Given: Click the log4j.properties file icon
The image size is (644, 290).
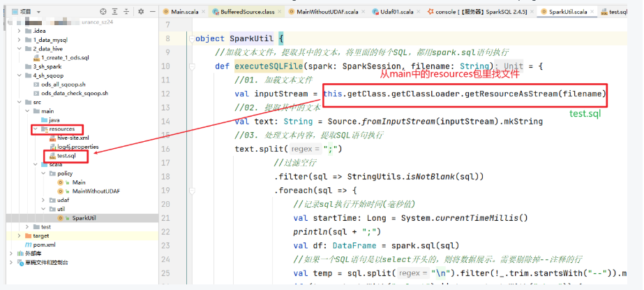Looking at the screenshot, I should pyautogui.click(x=52, y=147).
